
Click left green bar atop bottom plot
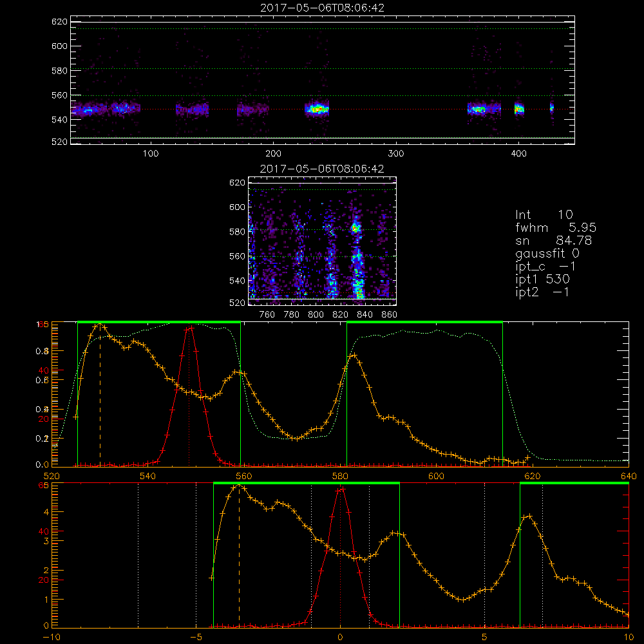(x=307, y=483)
